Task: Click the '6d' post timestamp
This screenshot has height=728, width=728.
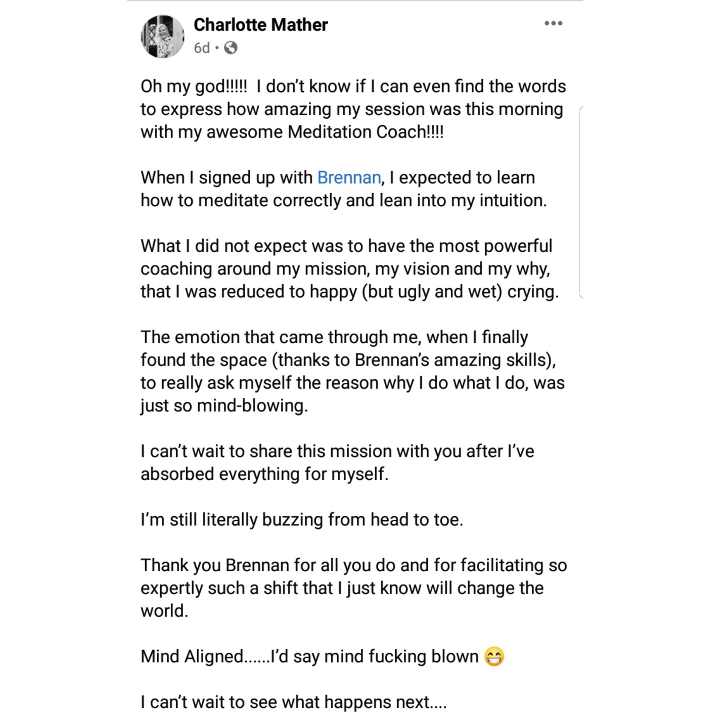Action: (x=202, y=48)
